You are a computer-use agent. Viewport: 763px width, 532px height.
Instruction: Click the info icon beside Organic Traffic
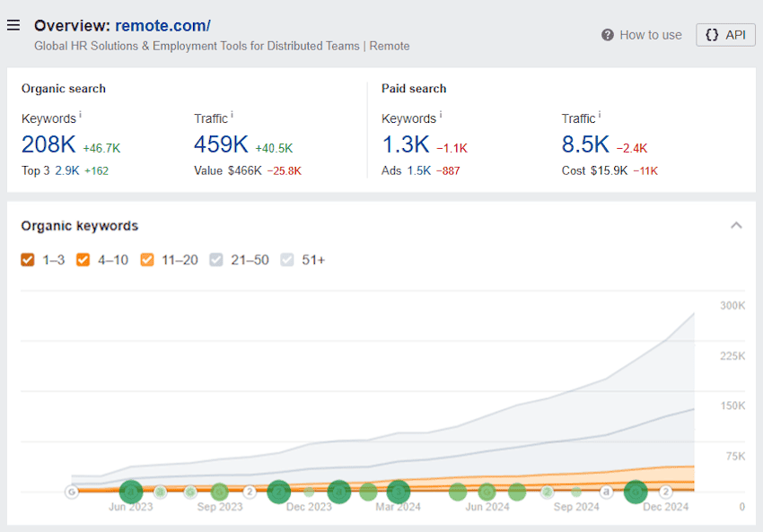tap(232, 115)
